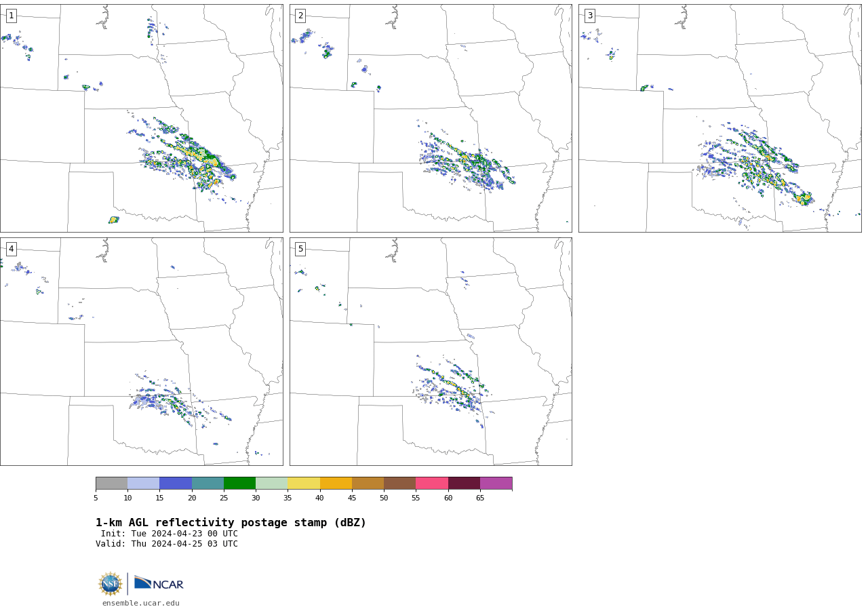Click the dark green 25-30 dBZ swatch
This screenshot has height=611, width=868.
pos(239,484)
